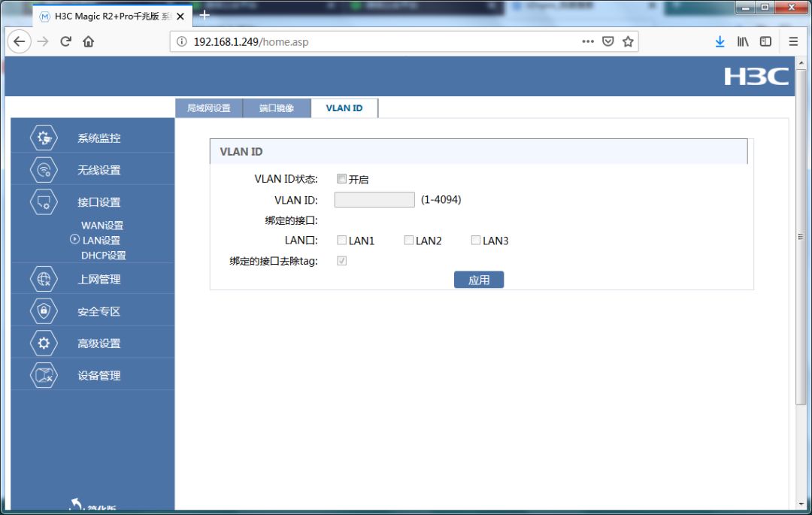Click the security zone lock hexagon icon
Screen dimensions: 812x515
(x=44, y=311)
